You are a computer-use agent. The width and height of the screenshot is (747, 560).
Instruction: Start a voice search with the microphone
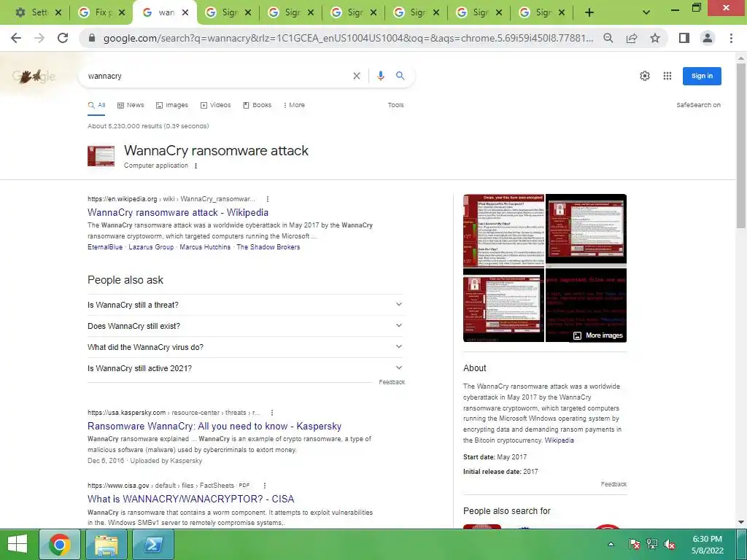[x=381, y=76]
